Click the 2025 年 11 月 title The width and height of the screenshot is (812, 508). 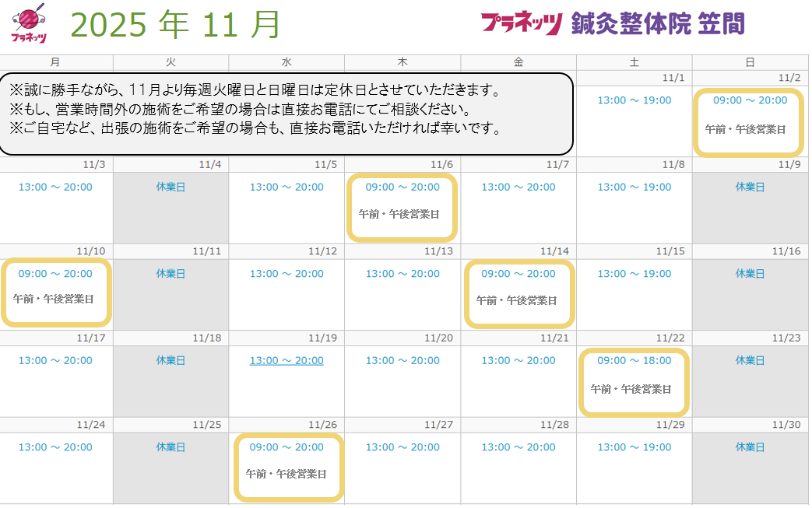(175, 25)
